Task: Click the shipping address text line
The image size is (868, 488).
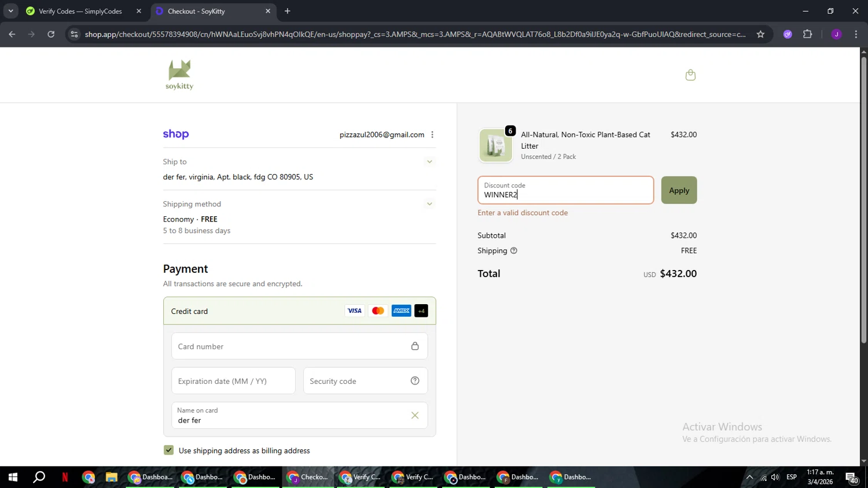Action: [x=238, y=177]
